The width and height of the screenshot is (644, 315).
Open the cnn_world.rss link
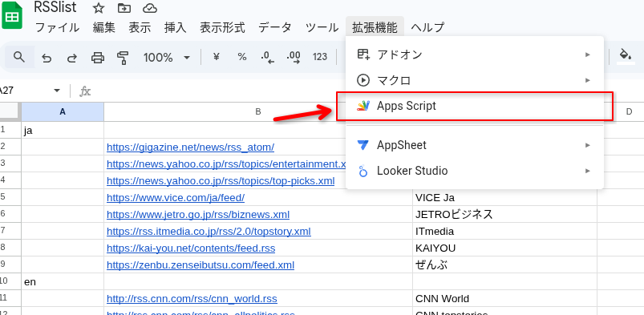[192, 299]
